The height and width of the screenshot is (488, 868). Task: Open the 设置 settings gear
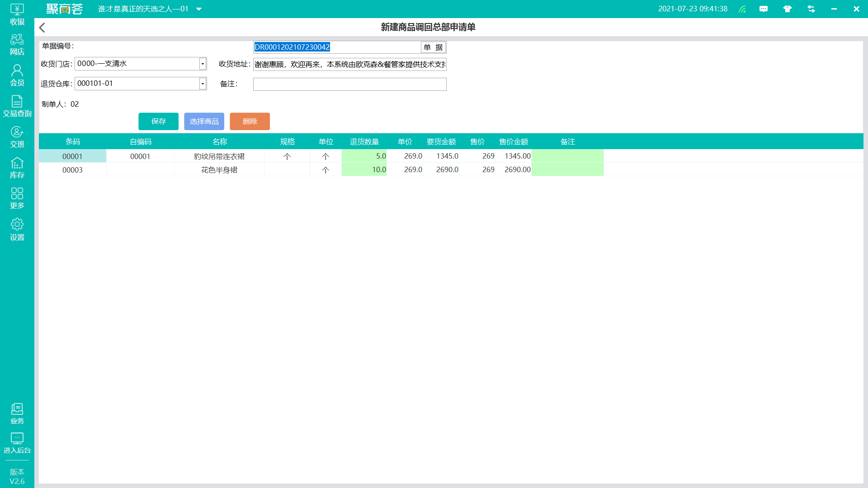[17, 230]
